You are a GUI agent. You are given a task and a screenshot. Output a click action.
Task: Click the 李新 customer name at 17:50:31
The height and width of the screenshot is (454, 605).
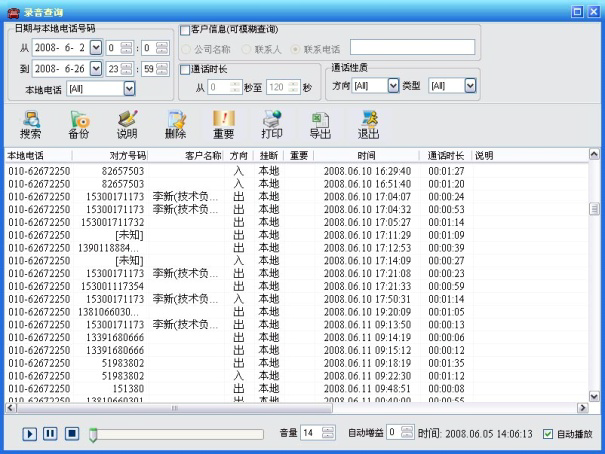point(185,299)
